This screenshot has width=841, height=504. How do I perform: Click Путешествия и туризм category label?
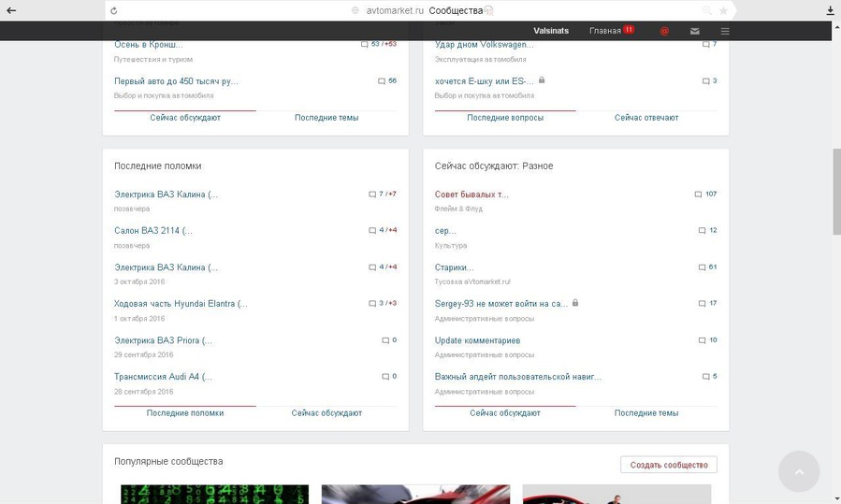click(153, 60)
